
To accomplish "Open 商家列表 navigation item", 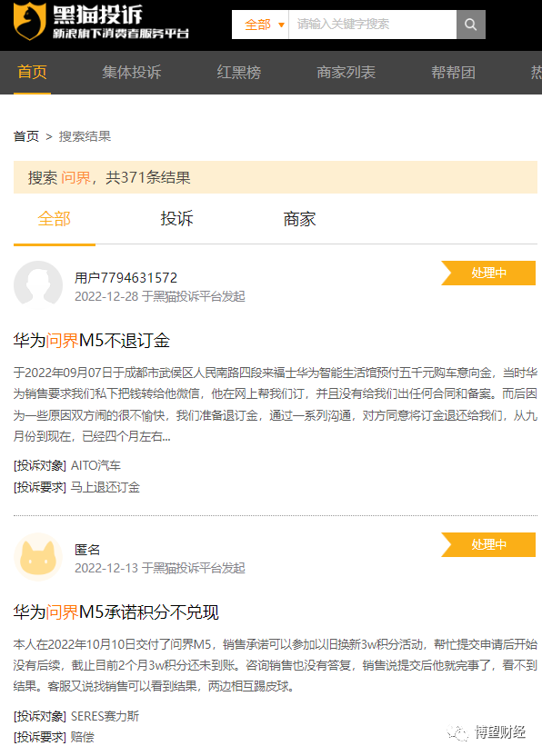I will [346, 73].
